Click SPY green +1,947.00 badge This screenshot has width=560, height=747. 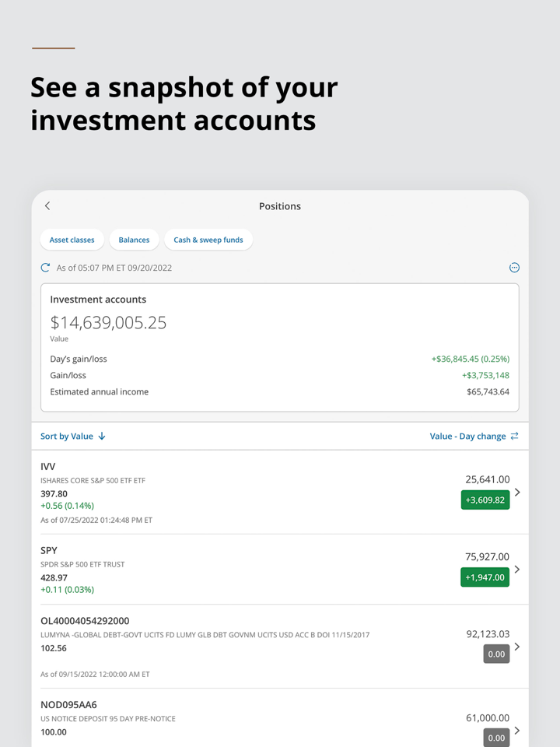click(x=485, y=577)
